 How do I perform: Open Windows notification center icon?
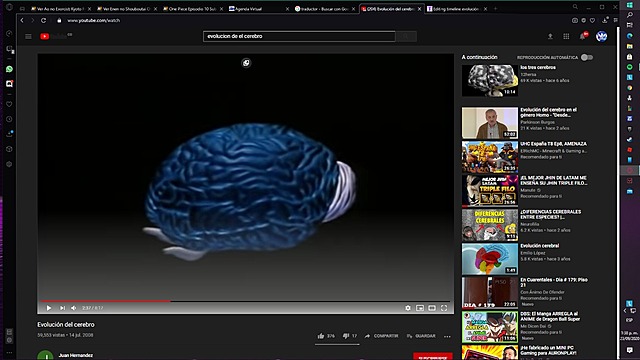click(x=630, y=350)
